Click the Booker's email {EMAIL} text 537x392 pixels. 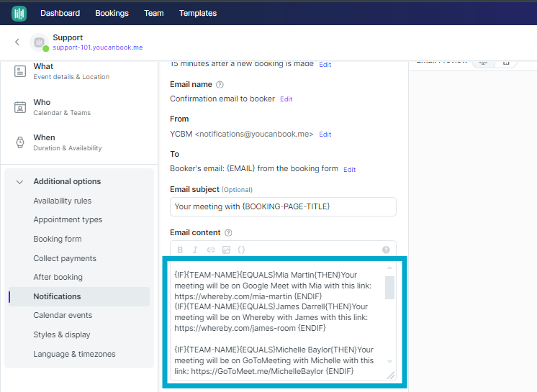click(x=254, y=168)
